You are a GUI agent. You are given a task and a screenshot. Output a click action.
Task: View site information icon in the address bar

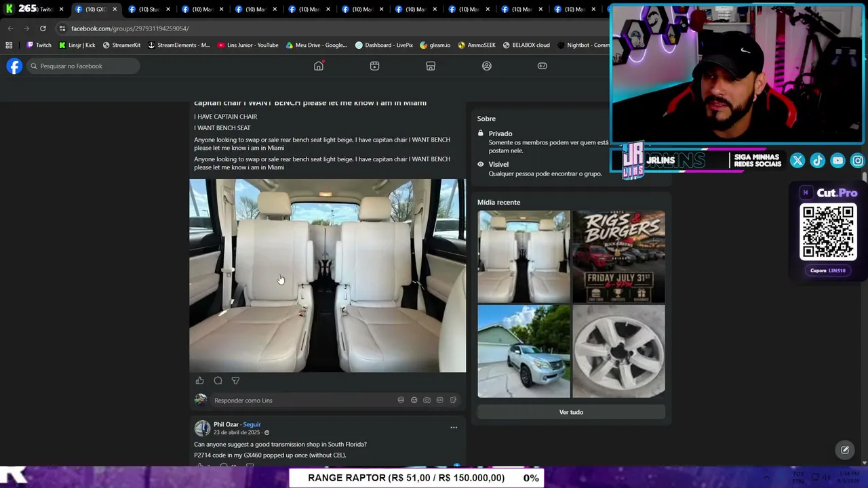tap(62, 28)
